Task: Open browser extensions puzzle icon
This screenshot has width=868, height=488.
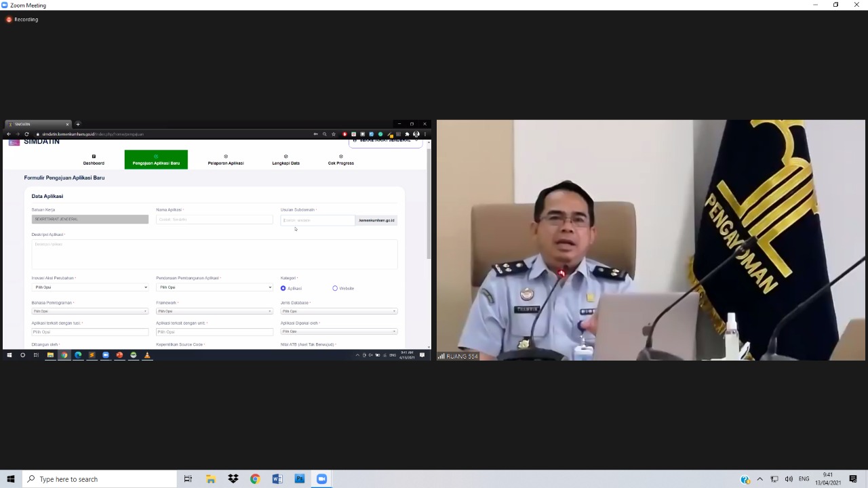Action: (408, 134)
